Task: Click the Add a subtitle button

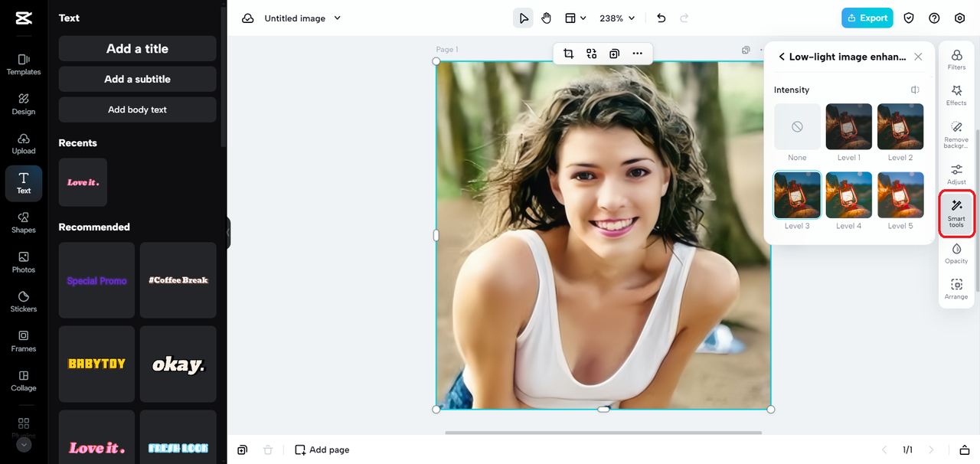Action: coord(137,79)
